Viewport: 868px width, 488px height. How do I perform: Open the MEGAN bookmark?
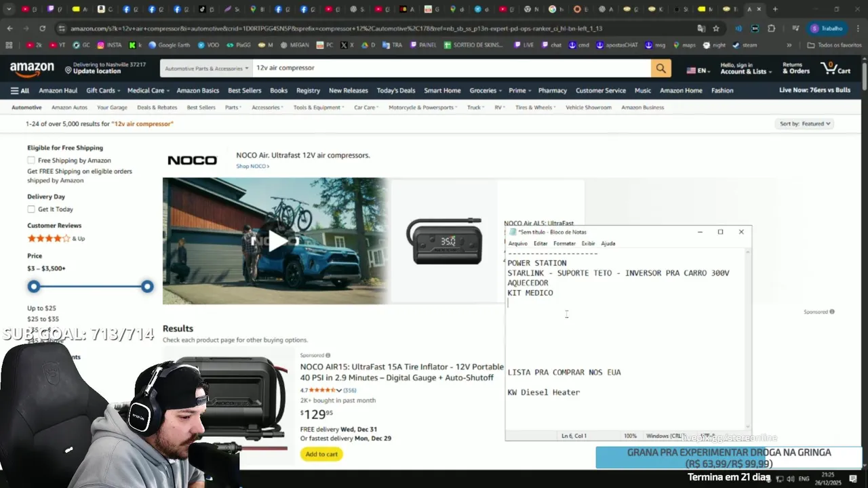[x=294, y=45]
